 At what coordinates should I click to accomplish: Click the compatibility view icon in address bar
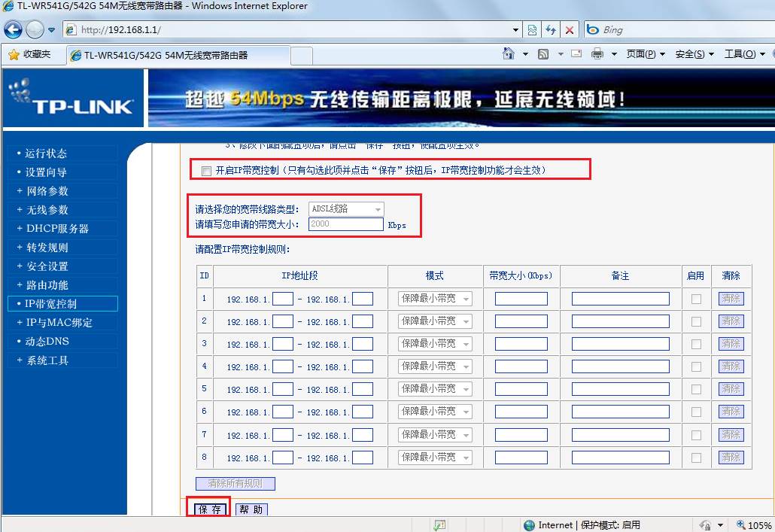pos(532,30)
